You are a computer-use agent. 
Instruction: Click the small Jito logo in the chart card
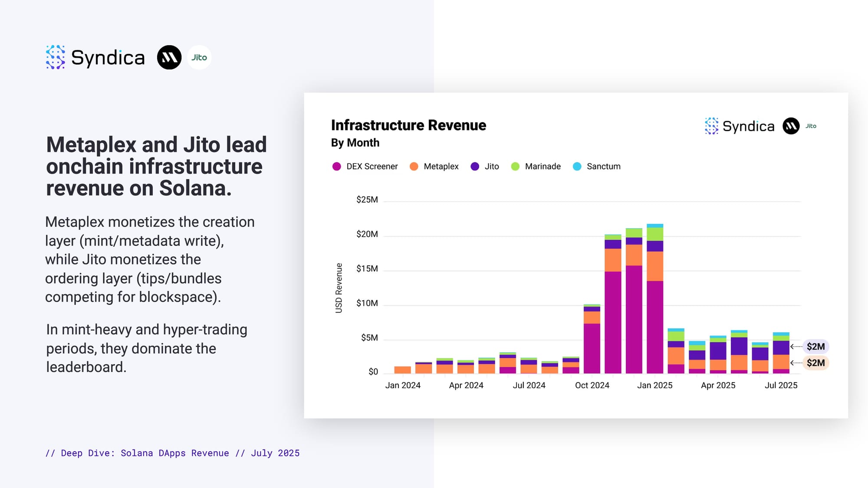(811, 126)
